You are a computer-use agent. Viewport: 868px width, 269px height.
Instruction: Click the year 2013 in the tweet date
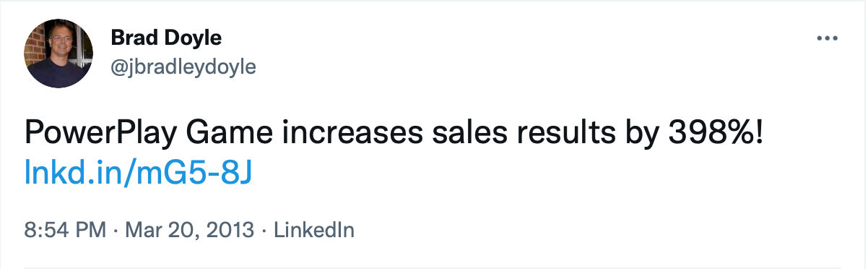(x=230, y=231)
